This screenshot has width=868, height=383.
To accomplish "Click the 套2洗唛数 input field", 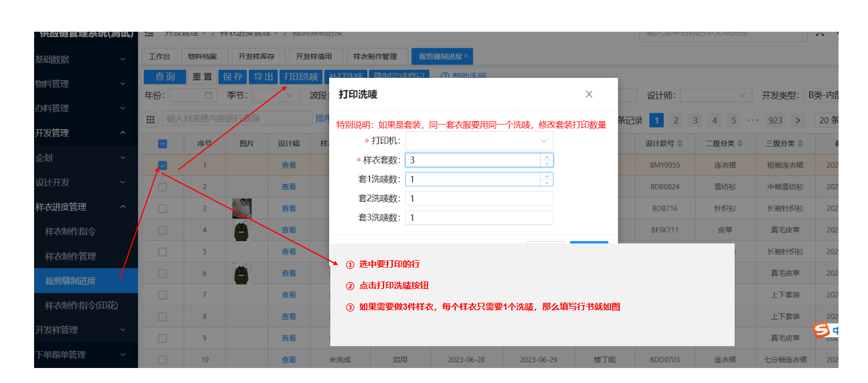I will [479, 198].
